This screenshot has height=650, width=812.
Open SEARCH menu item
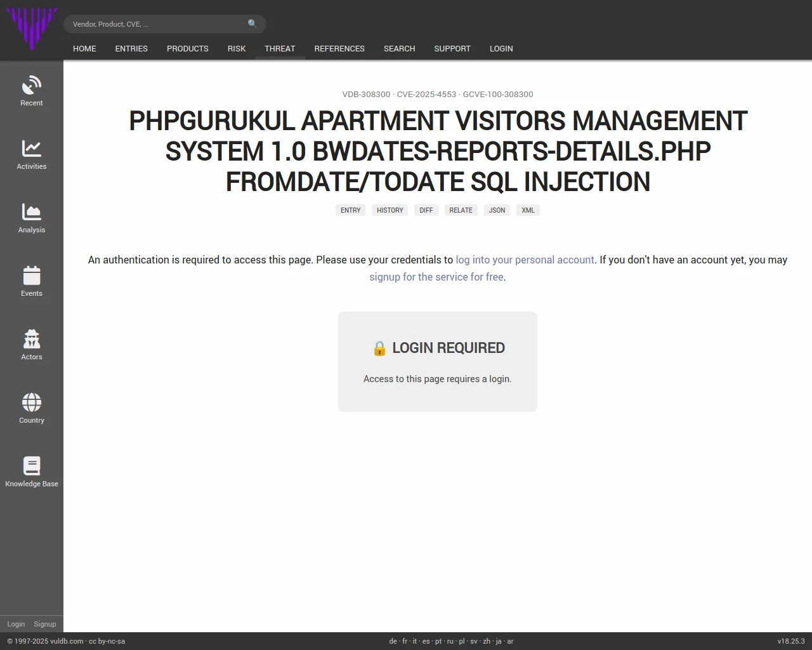click(x=400, y=49)
